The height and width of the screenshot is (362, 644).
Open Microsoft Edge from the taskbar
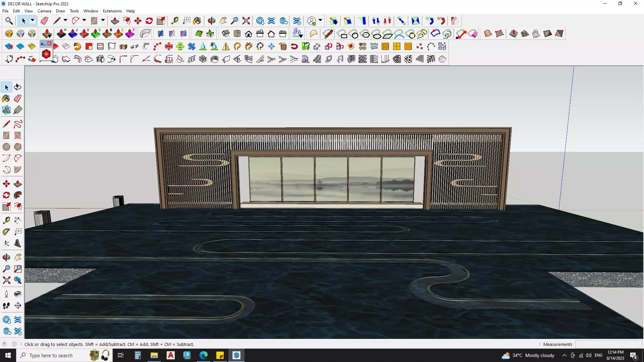tap(204, 355)
